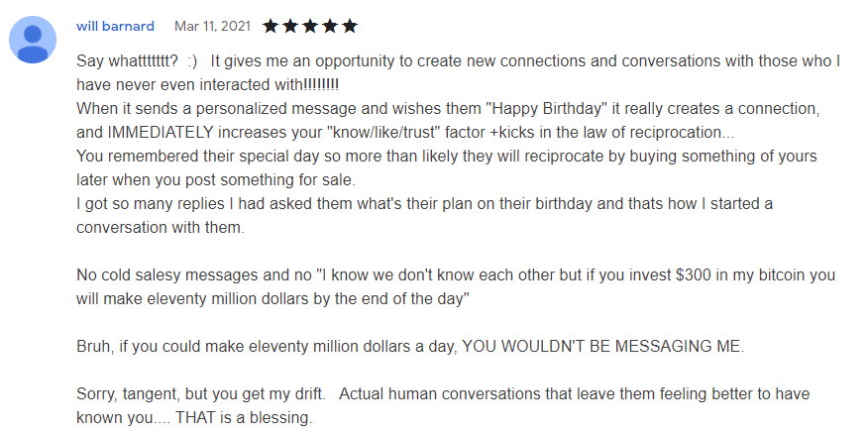Select the fifth star in the rating
This screenshot has width=868, height=434.
350,26
